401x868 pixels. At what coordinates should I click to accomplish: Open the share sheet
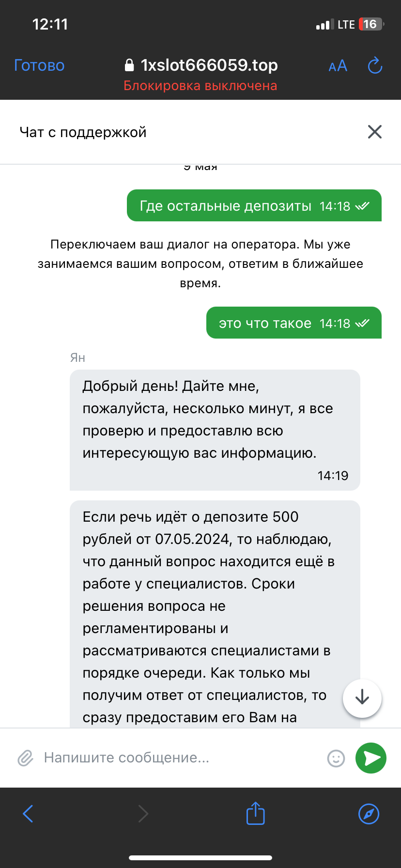tap(255, 813)
